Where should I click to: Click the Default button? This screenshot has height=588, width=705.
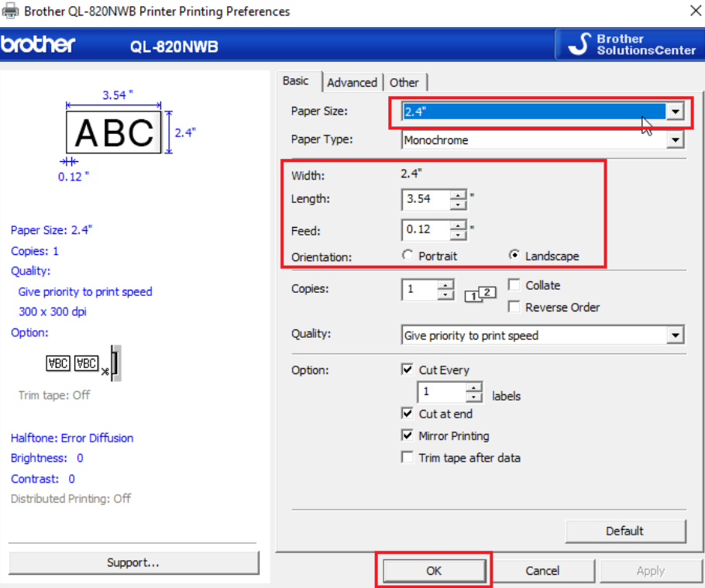click(625, 531)
